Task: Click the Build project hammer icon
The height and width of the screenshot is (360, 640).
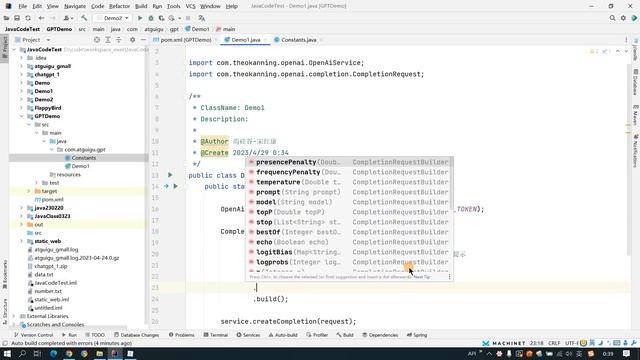Action: click(x=84, y=18)
